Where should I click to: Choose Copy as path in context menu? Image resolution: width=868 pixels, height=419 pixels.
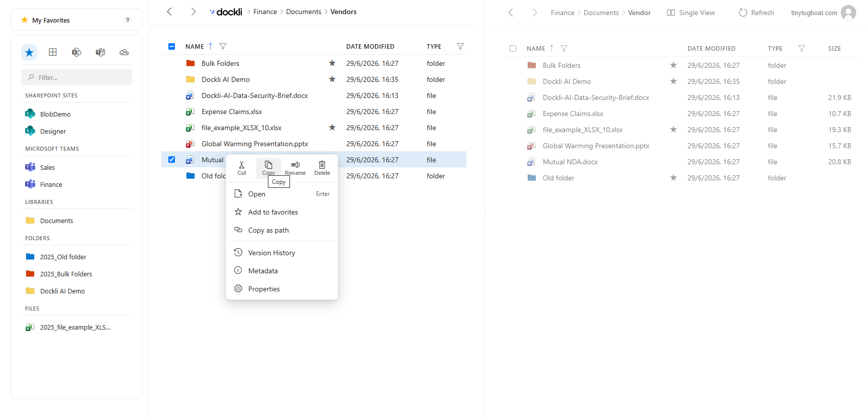(x=282, y=230)
